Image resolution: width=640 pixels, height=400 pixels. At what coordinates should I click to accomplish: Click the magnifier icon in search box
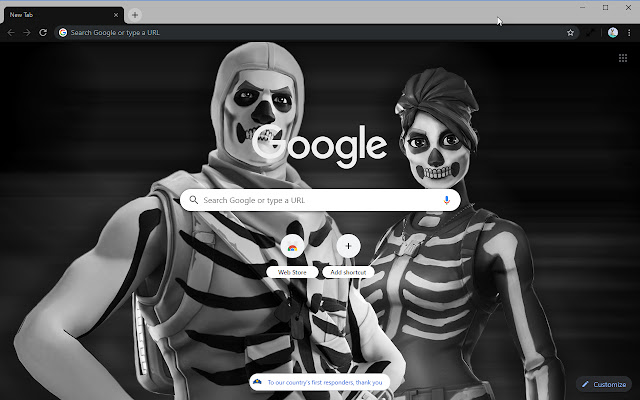click(x=194, y=200)
